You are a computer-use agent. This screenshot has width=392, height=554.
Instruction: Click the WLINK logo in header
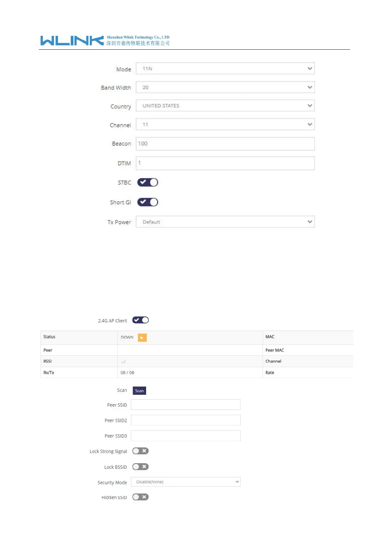(x=72, y=40)
